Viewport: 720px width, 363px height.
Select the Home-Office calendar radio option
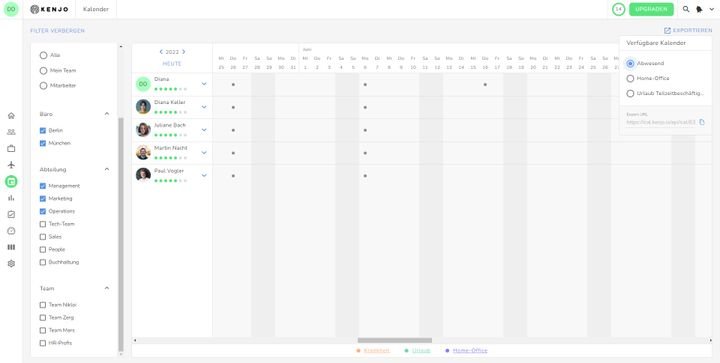coord(630,78)
